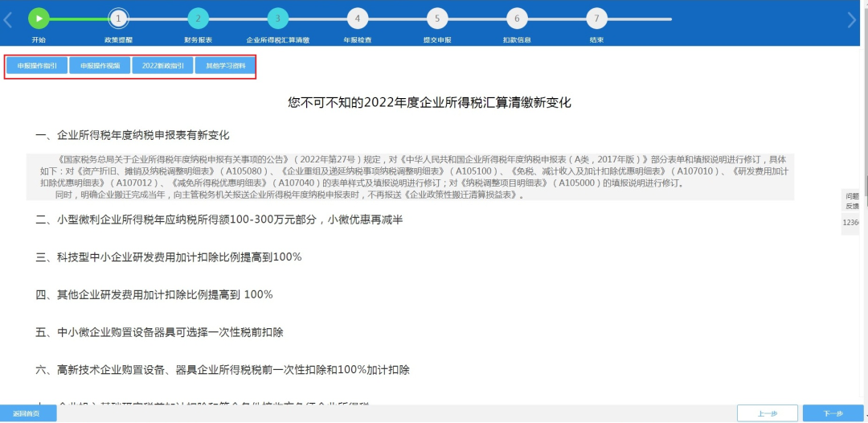Open the 申报操作指引 tab

tap(37, 66)
